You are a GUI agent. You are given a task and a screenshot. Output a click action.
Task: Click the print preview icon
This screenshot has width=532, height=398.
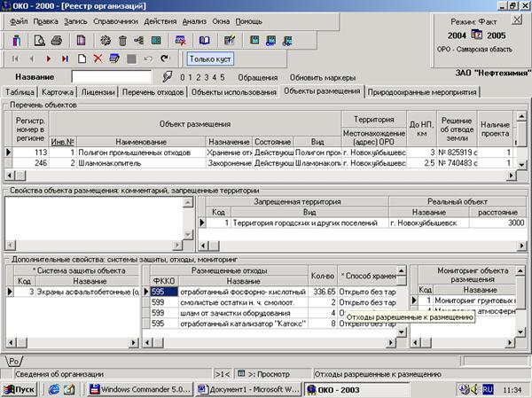pyautogui.click(x=40, y=41)
